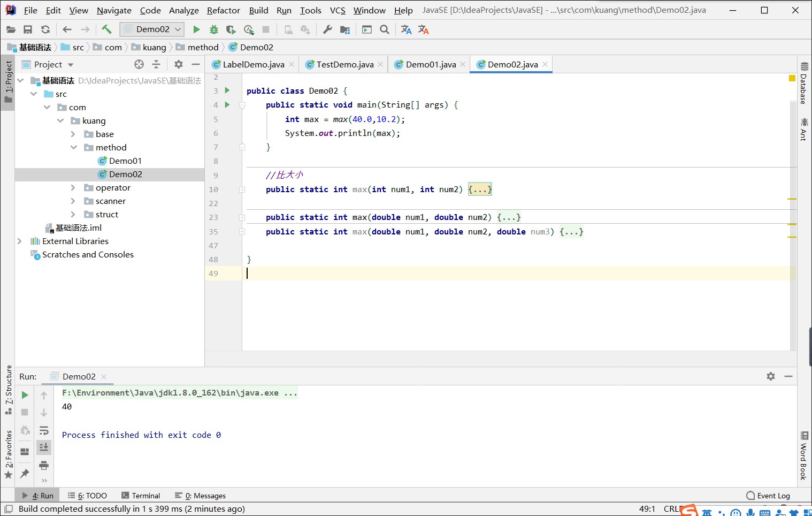Expand the struct package
812x516 pixels.
pyautogui.click(x=73, y=214)
